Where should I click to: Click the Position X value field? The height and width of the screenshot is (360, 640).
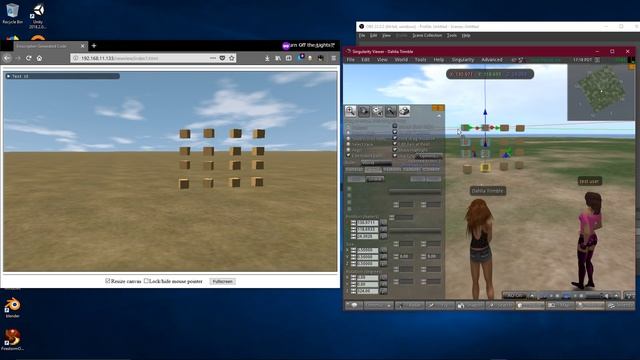coord(367,223)
